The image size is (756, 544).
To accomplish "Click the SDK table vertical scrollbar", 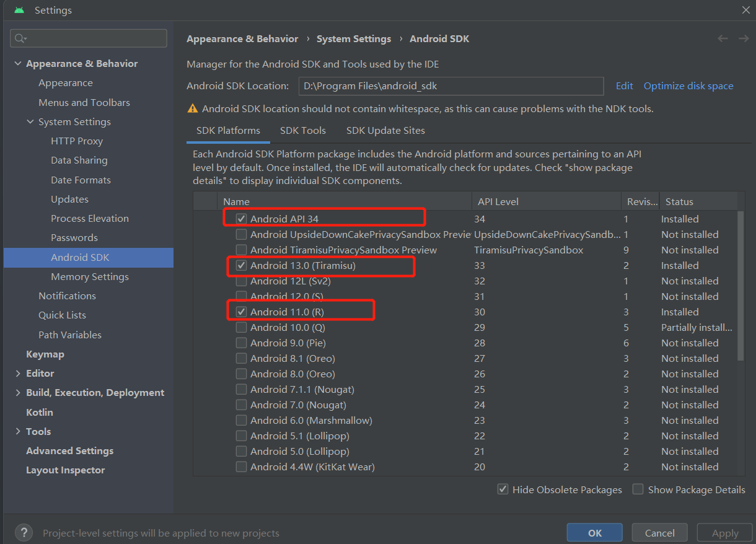I will [741, 285].
